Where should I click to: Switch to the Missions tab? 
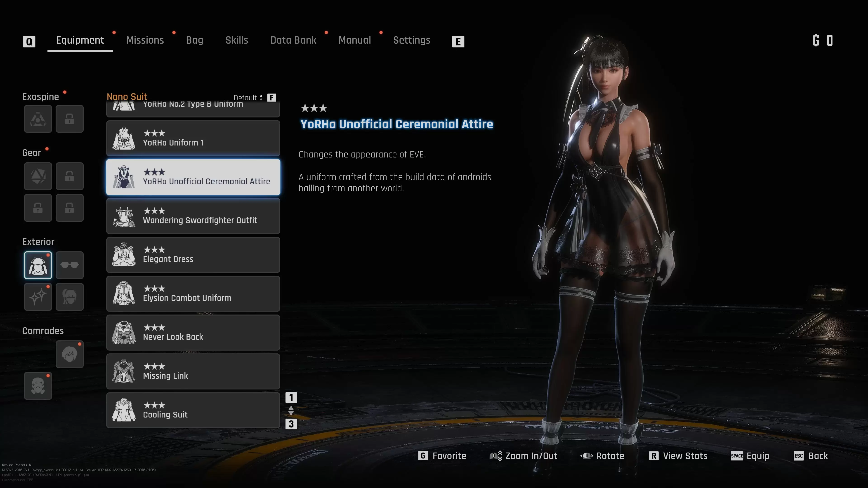tap(145, 40)
